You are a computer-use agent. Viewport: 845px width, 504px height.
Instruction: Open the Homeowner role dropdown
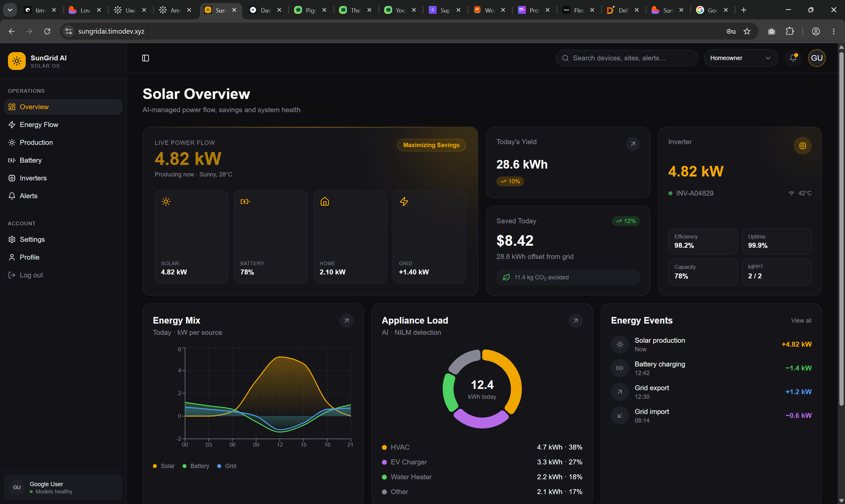[740, 58]
